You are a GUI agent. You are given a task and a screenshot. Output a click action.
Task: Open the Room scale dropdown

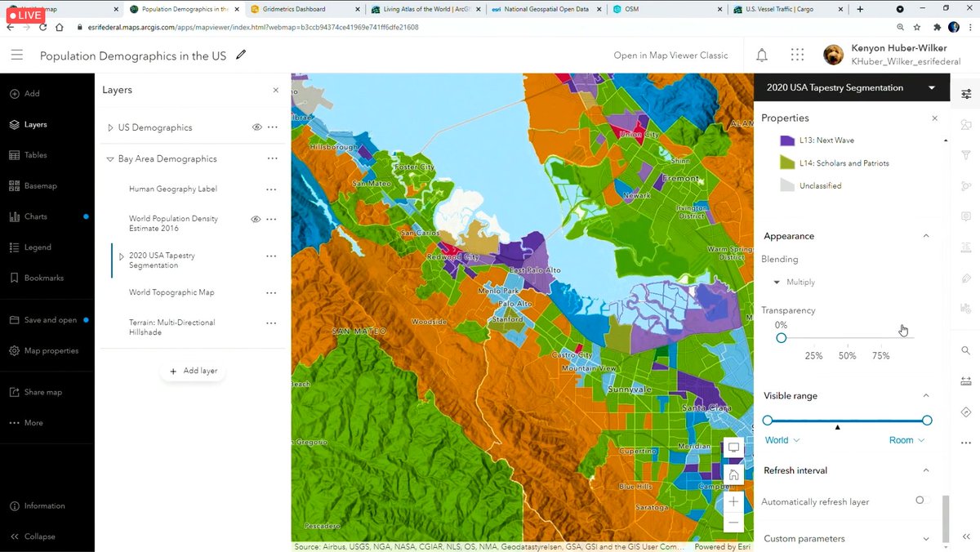tap(906, 440)
